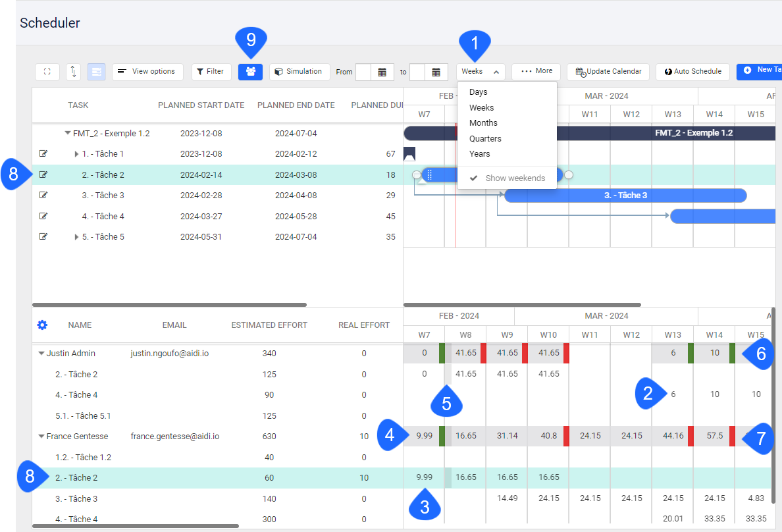The image size is (782, 532).
Task: Open the to date calendar picker icon
Action: click(436, 72)
